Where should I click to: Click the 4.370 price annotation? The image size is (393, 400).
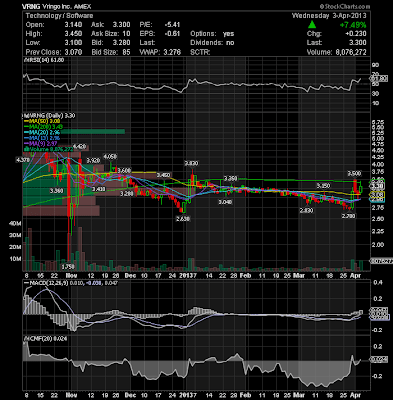[x=22, y=160]
